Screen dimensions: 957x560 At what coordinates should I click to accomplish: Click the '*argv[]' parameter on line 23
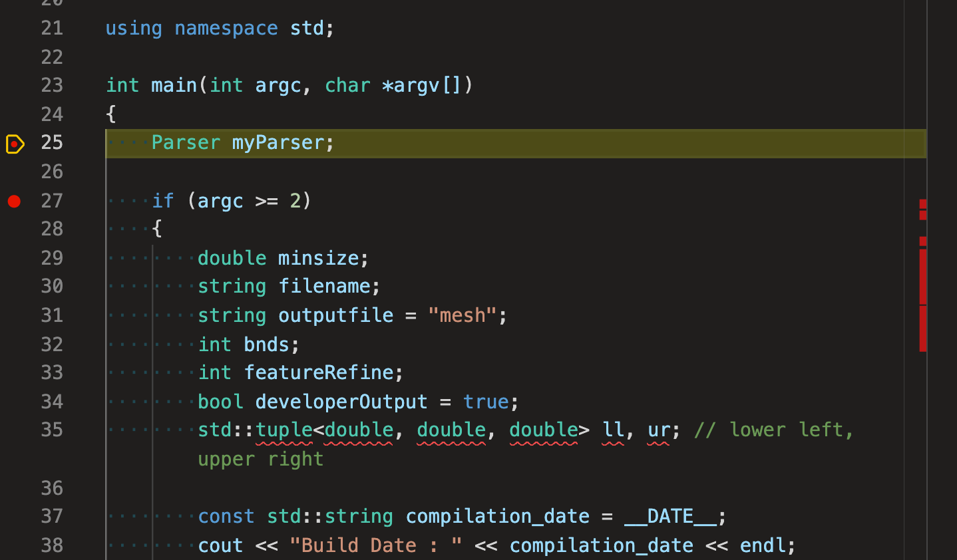pos(421,86)
